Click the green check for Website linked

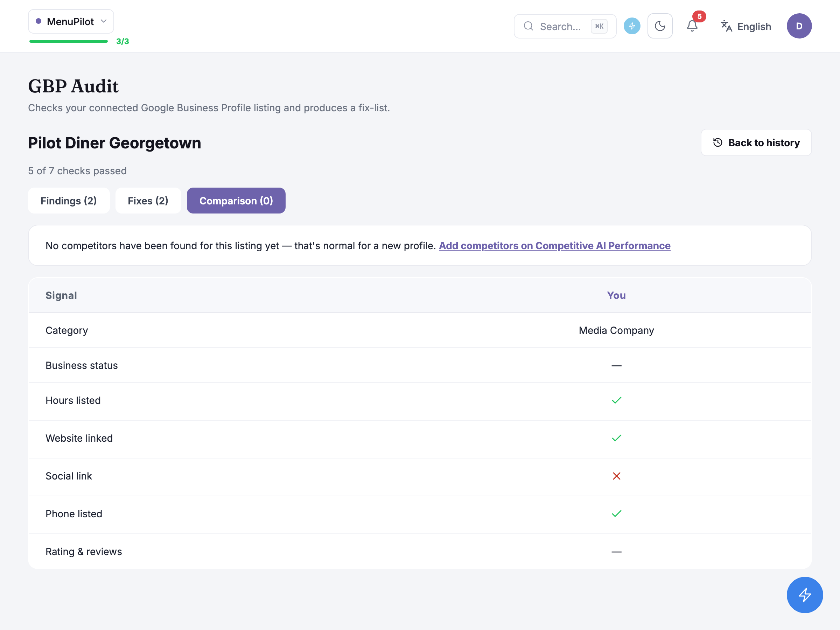tap(616, 438)
